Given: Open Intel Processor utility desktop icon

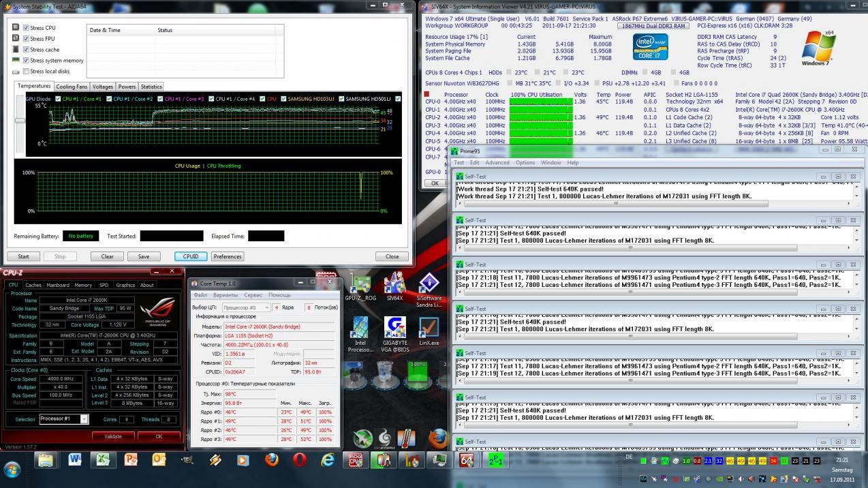Looking at the screenshot, I should (x=360, y=335).
